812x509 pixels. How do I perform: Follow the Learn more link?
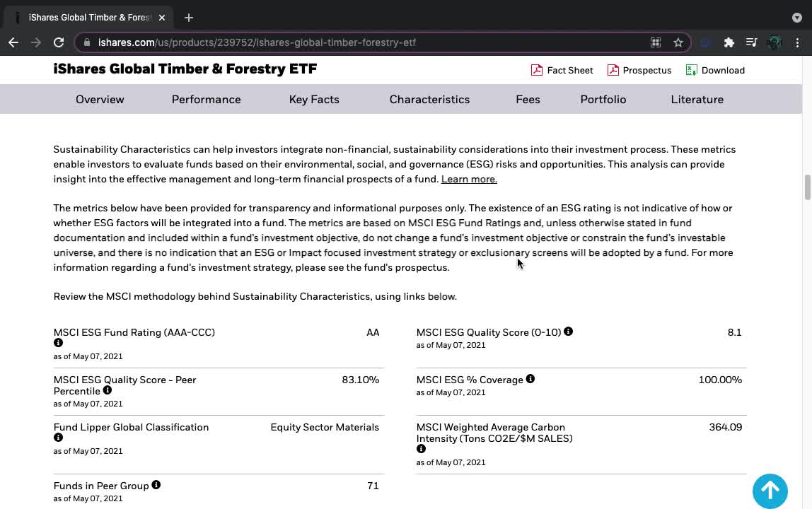point(469,179)
